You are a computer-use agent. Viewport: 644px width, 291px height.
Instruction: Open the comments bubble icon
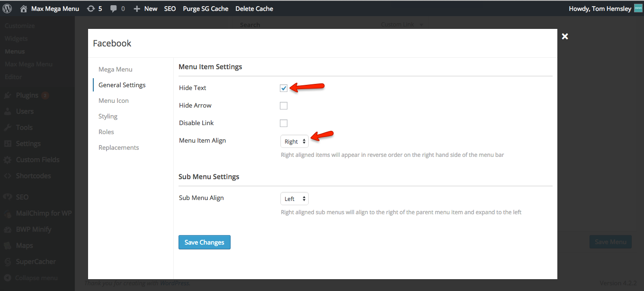tap(113, 9)
